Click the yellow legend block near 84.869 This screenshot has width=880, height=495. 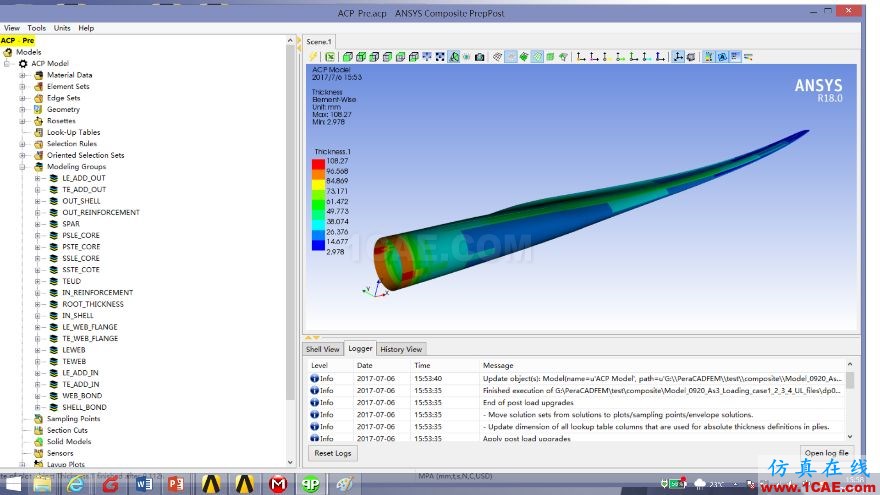[x=318, y=184]
